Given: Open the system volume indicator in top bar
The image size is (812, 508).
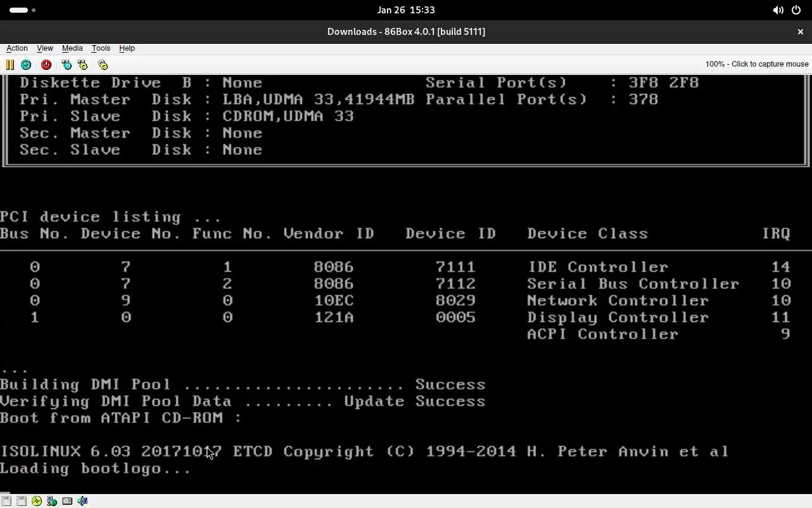Looking at the screenshot, I should [x=778, y=10].
